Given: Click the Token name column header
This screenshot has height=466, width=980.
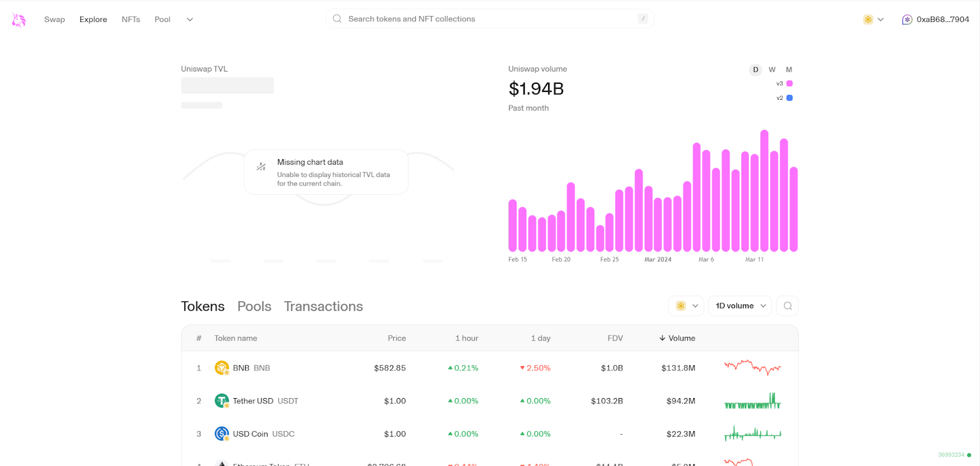Looking at the screenshot, I should tap(236, 338).
